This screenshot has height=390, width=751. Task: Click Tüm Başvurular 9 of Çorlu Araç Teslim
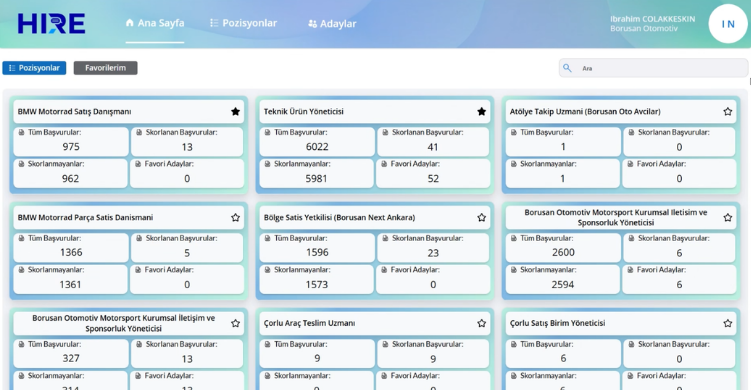click(x=317, y=353)
